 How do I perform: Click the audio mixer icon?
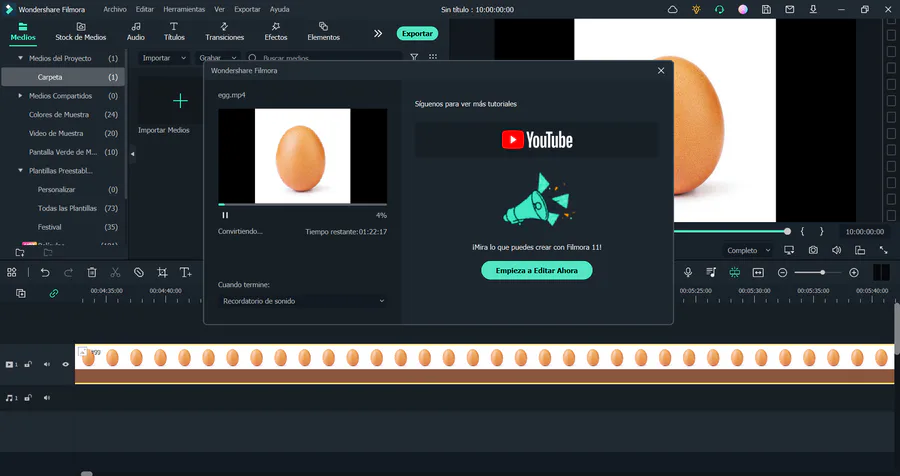[711, 273]
